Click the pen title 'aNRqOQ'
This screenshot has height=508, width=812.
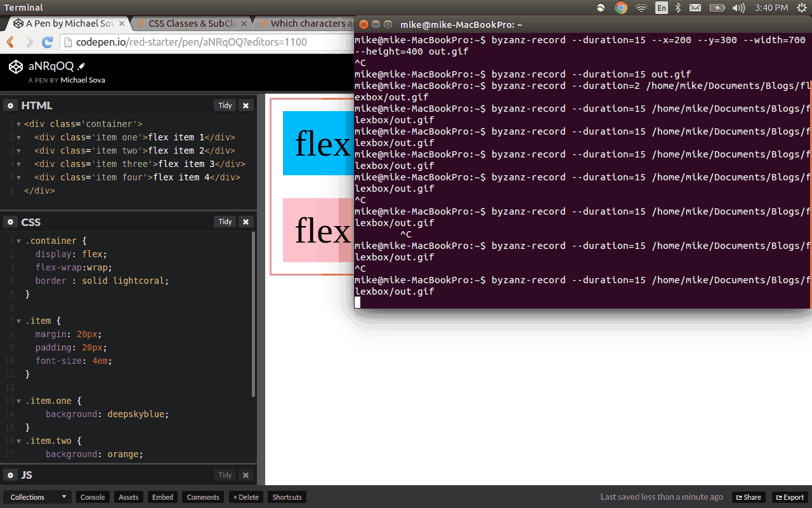point(51,66)
